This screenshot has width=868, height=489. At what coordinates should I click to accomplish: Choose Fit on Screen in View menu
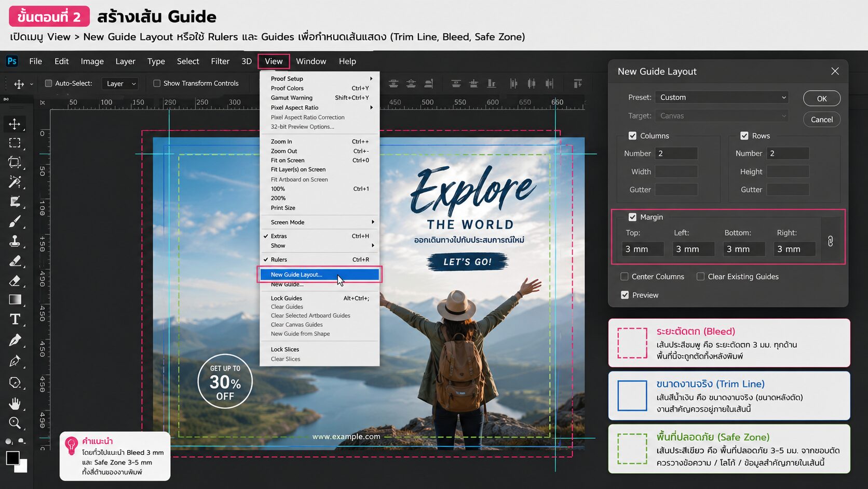pos(319,160)
